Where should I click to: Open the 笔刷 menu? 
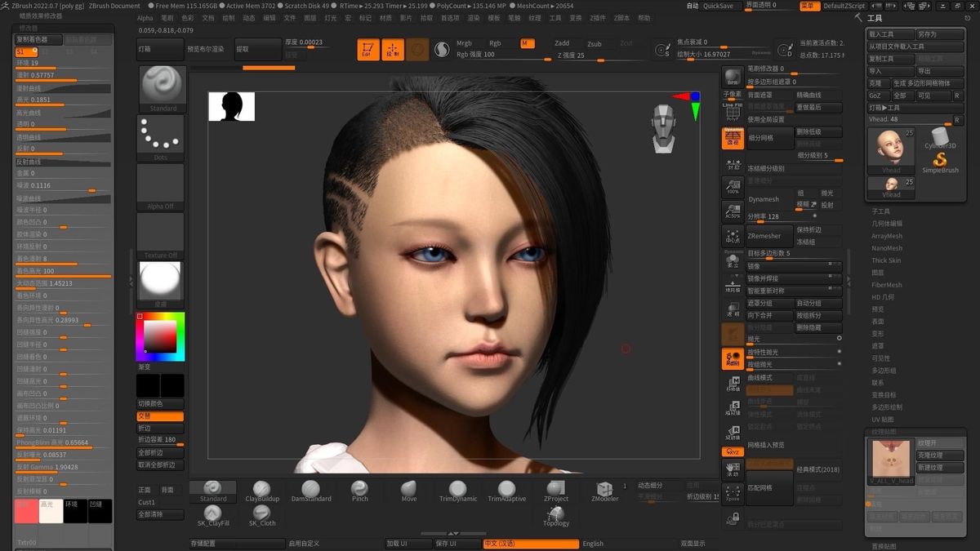coord(167,17)
